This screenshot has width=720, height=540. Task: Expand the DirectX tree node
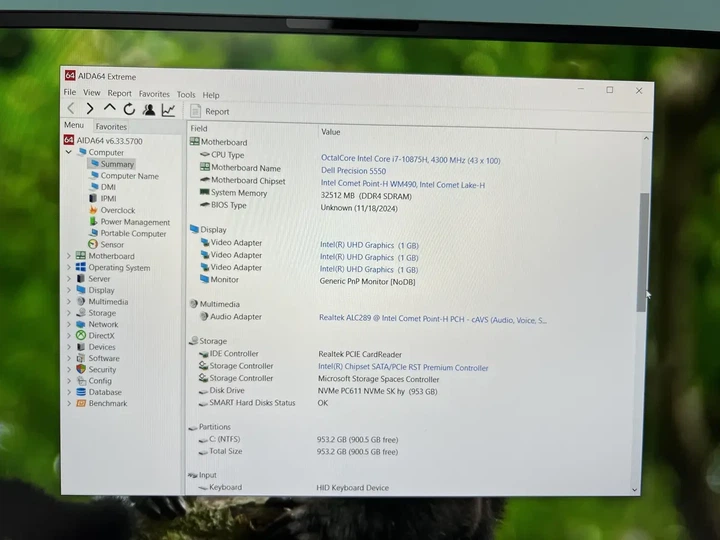[69, 336]
